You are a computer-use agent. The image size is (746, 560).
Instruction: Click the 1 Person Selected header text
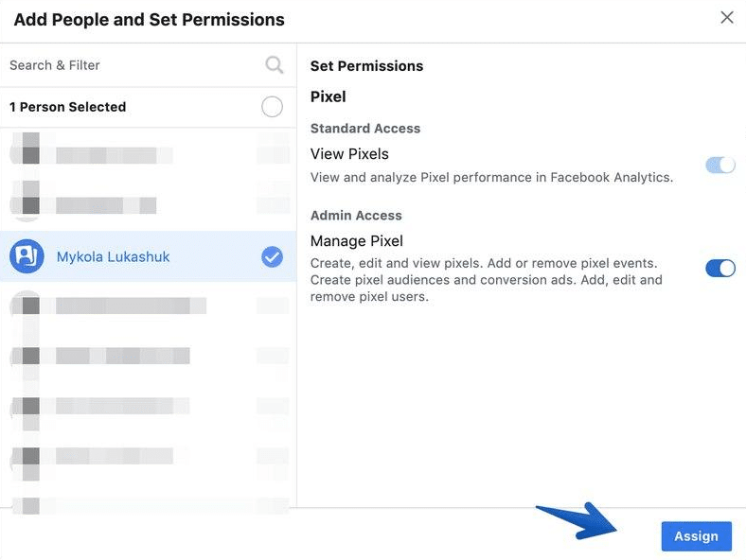pyautogui.click(x=67, y=107)
